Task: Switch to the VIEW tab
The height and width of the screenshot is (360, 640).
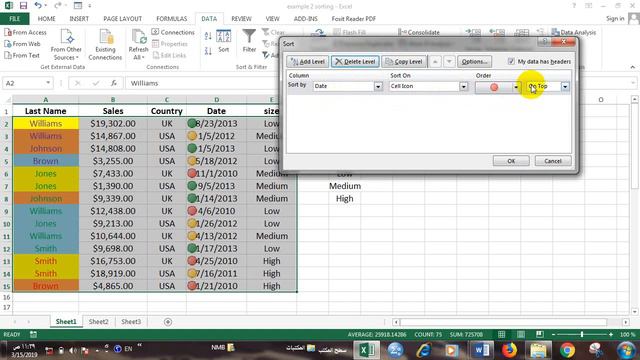Action: coord(272,19)
